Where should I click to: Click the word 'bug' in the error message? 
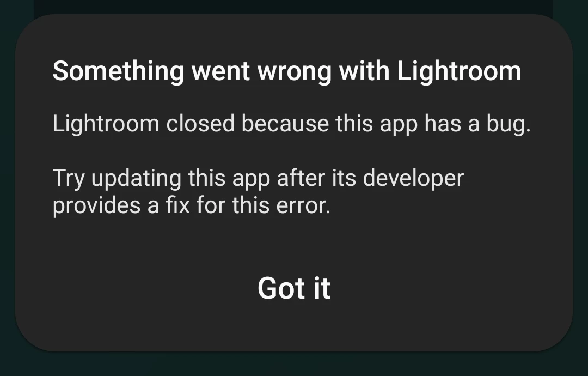[x=506, y=124]
